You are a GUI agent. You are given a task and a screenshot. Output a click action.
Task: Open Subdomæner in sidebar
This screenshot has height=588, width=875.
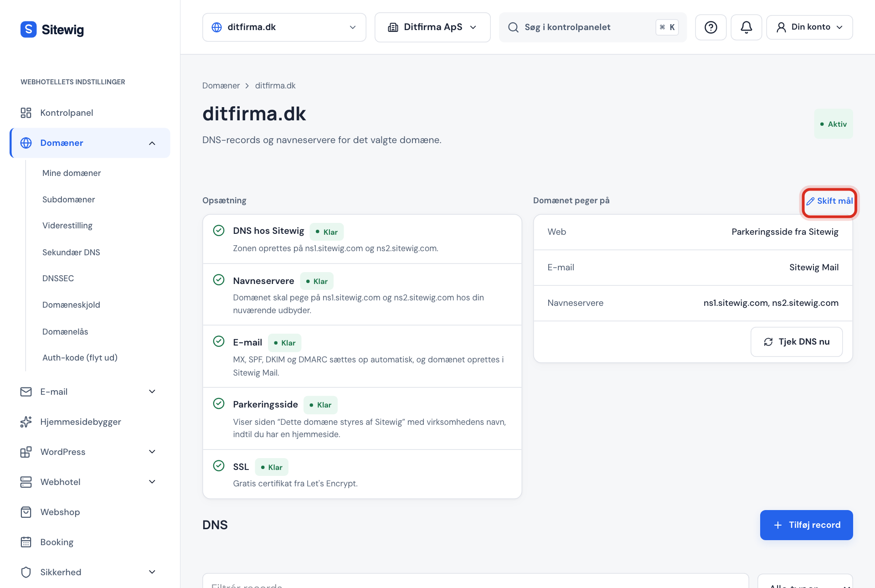68,200
